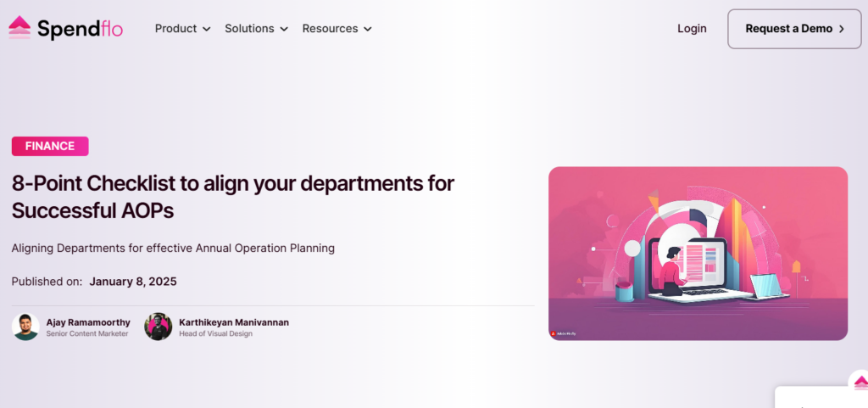Select the FINANCE category tag
Viewport: 868px width, 408px height.
coord(50,146)
